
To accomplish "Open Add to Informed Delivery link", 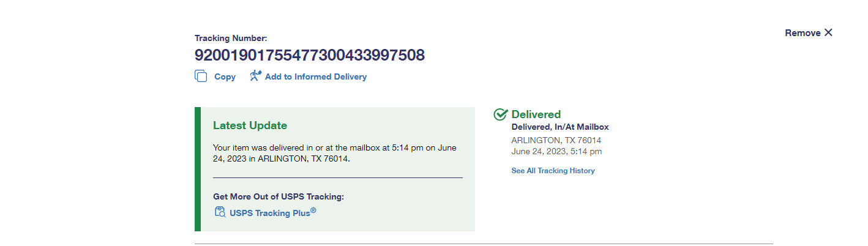I will (x=315, y=77).
